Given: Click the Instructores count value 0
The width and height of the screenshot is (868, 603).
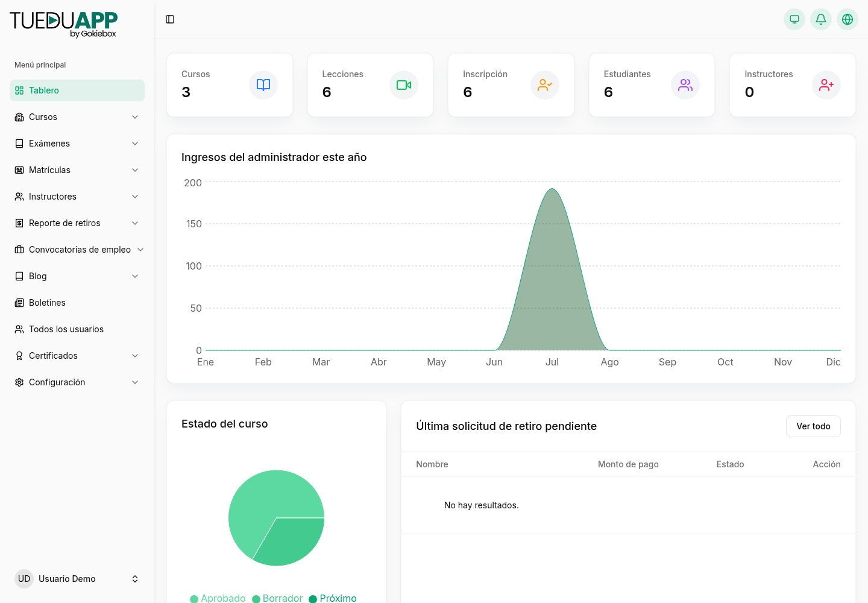Looking at the screenshot, I should [x=749, y=92].
